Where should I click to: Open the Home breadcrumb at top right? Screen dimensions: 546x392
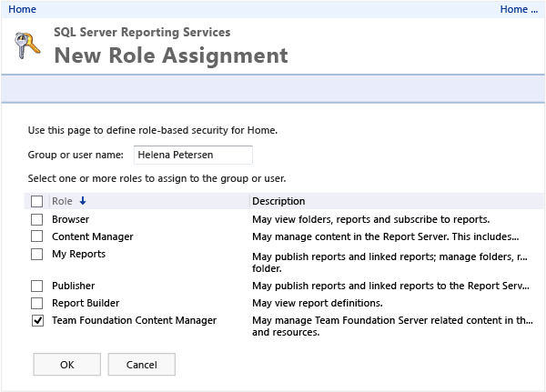(519, 9)
